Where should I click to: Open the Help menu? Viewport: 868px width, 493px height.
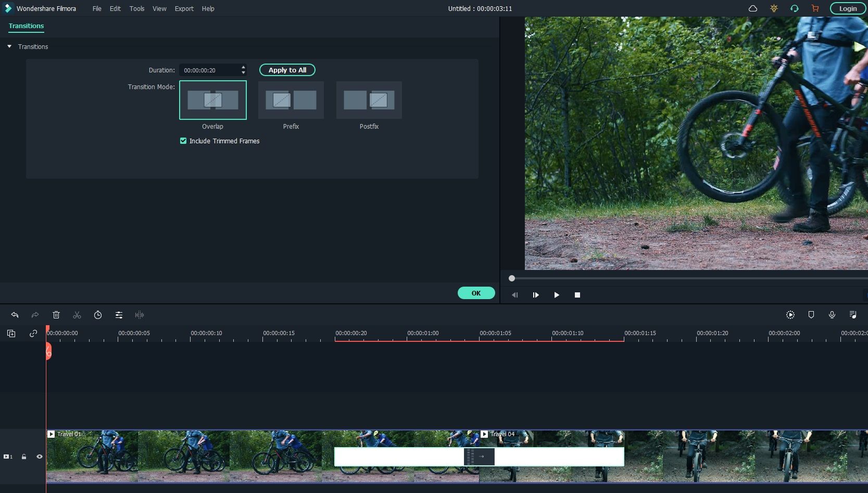pos(208,8)
